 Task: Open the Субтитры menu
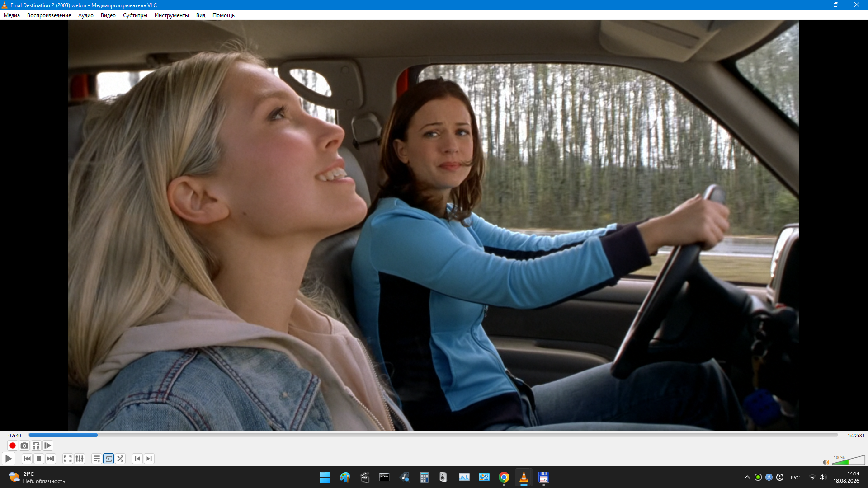click(x=135, y=15)
